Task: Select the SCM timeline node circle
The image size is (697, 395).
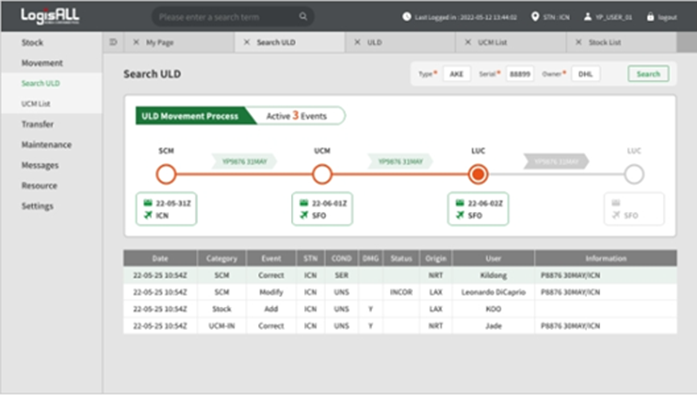Action: [166, 174]
